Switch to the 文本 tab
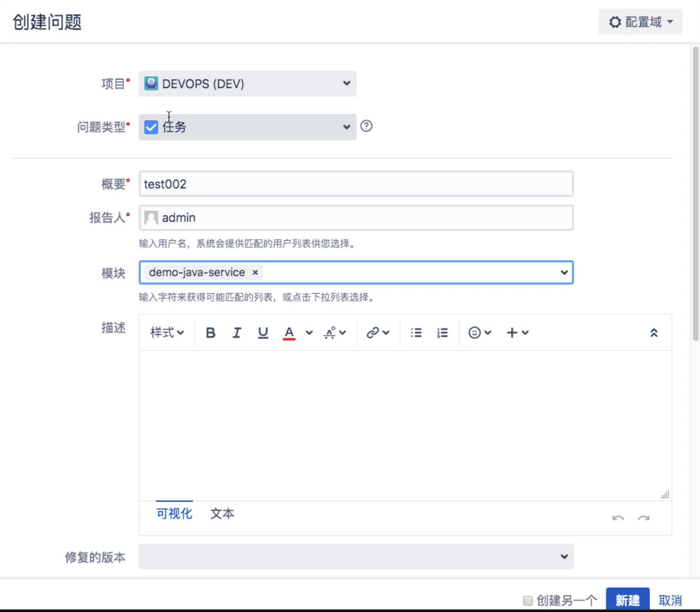700x612 pixels. [x=222, y=514]
